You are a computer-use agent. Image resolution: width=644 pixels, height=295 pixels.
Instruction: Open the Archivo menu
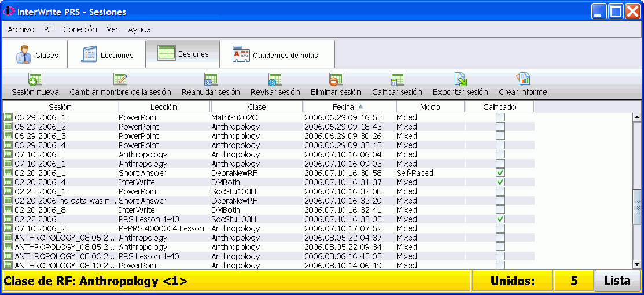[x=21, y=30]
